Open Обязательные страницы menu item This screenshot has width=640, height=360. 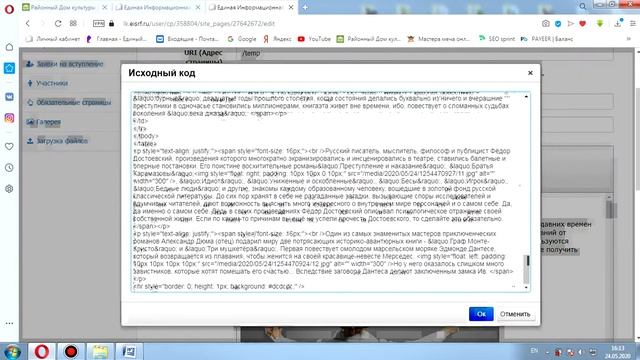(x=69, y=102)
